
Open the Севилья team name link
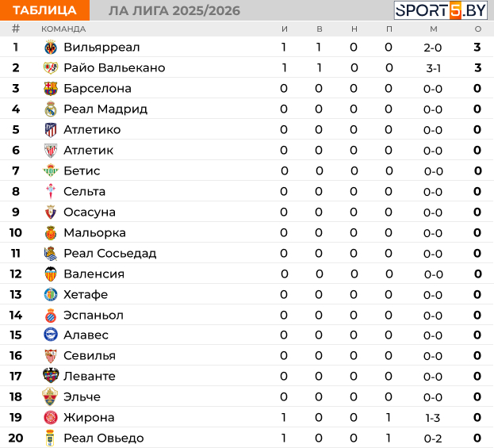pyautogui.click(x=90, y=356)
